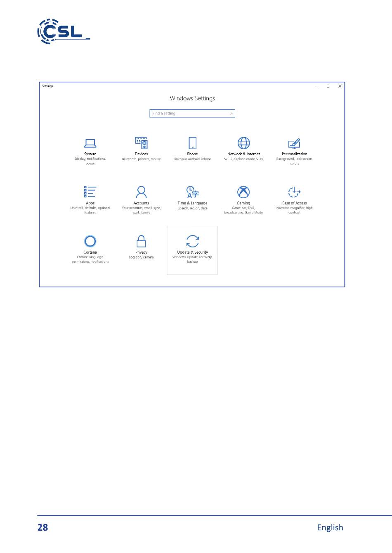Click the 'Ease of Access' label
This screenshot has height=553, width=392.
(x=294, y=203)
